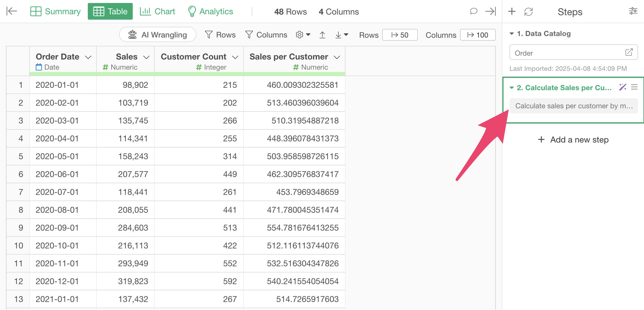This screenshot has height=310, width=644.
Task: Select date cell 2020-08-01
Action: (x=63, y=210)
